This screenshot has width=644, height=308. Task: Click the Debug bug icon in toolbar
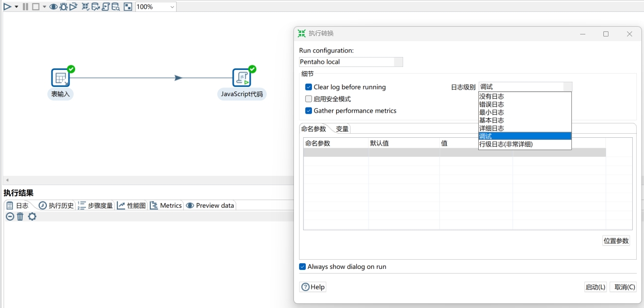point(63,7)
